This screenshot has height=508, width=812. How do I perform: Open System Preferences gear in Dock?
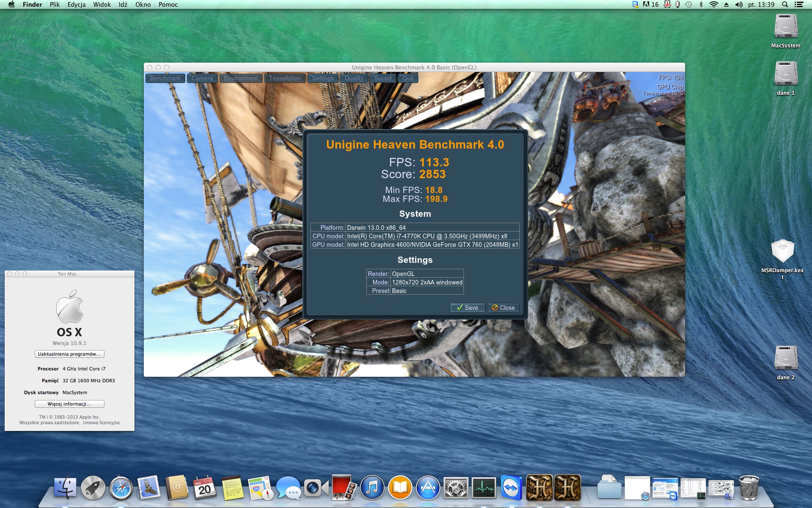456,488
